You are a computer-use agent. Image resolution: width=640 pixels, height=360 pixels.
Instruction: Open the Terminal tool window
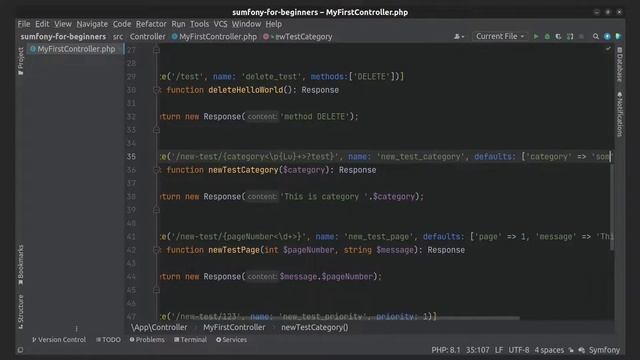191,340
